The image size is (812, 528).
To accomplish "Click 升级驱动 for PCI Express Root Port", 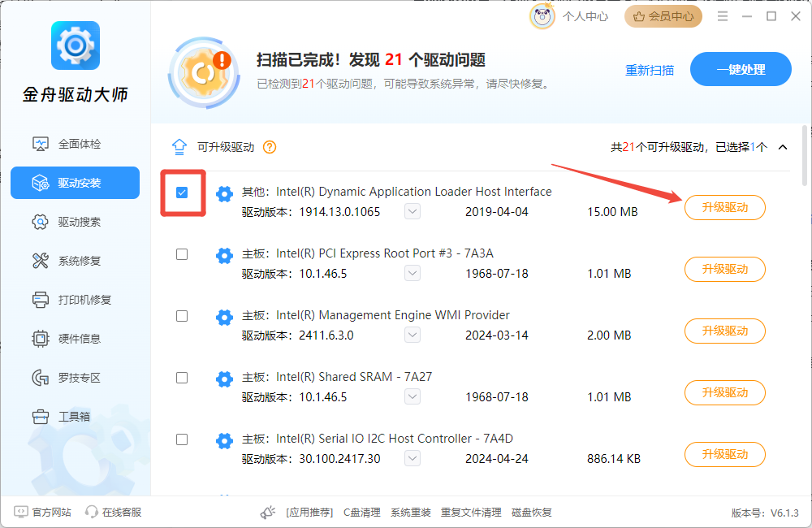I will click(x=725, y=269).
